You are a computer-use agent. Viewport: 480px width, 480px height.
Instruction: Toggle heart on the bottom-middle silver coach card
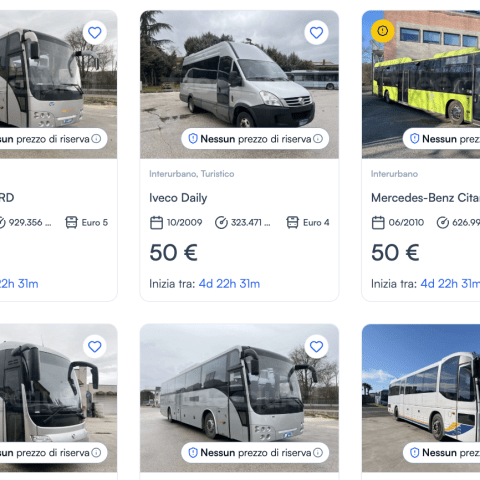316,347
